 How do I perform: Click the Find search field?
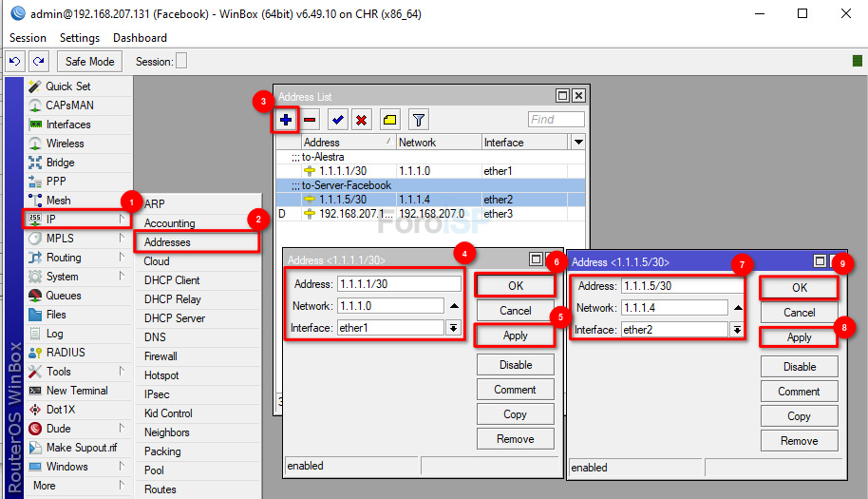click(x=557, y=120)
